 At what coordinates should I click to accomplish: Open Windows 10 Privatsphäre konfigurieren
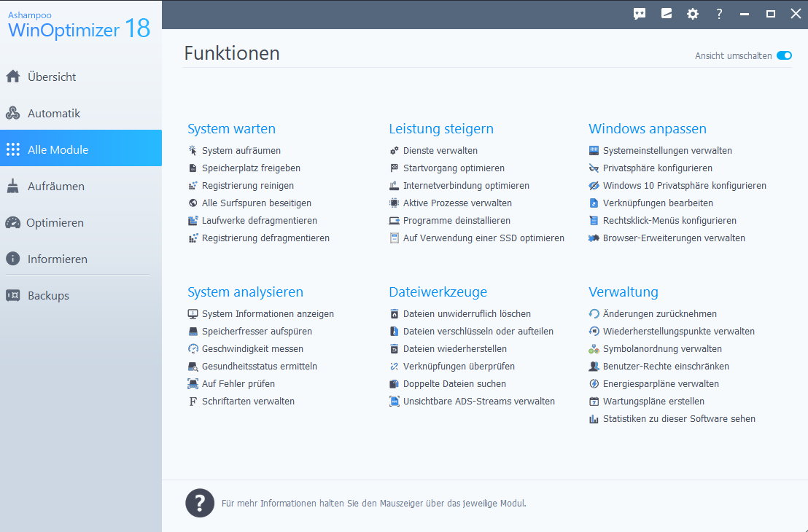click(x=684, y=186)
